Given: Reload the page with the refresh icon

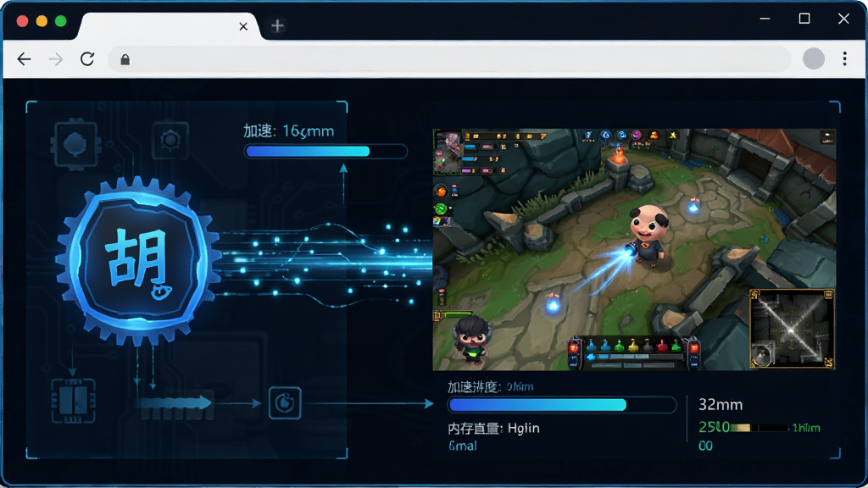Looking at the screenshot, I should click(87, 58).
